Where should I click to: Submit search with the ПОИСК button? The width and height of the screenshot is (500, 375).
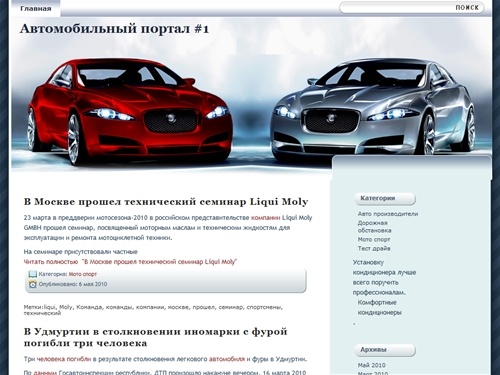467,8
